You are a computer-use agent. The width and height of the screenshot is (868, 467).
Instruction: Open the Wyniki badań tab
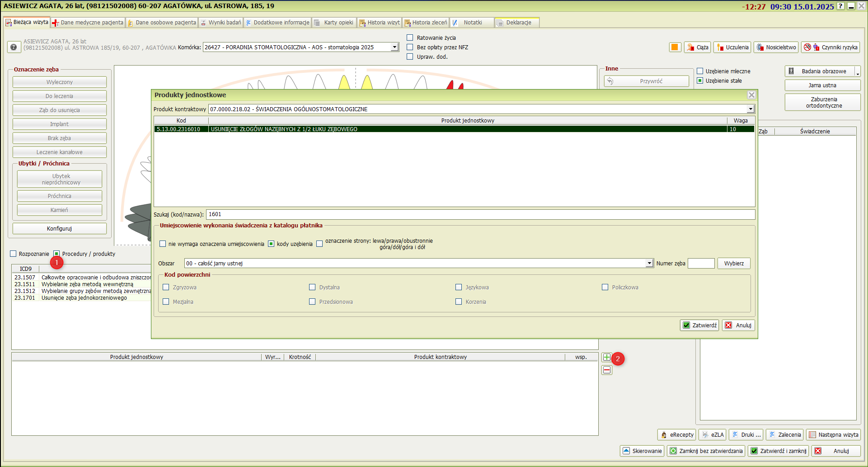point(221,23)
